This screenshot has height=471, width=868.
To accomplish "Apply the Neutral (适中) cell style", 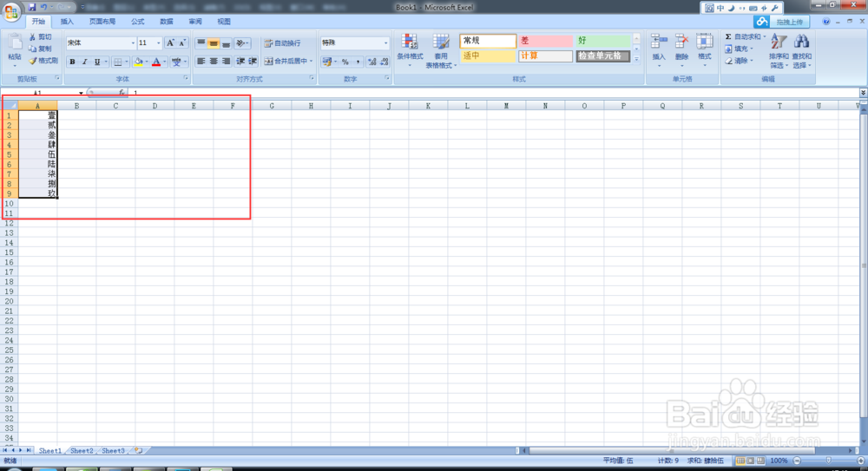I will [488, 56].
